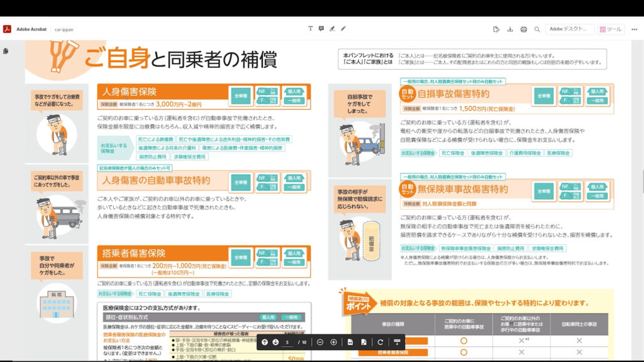Open the page thumbnails sidebar panel

click(6, 51)
